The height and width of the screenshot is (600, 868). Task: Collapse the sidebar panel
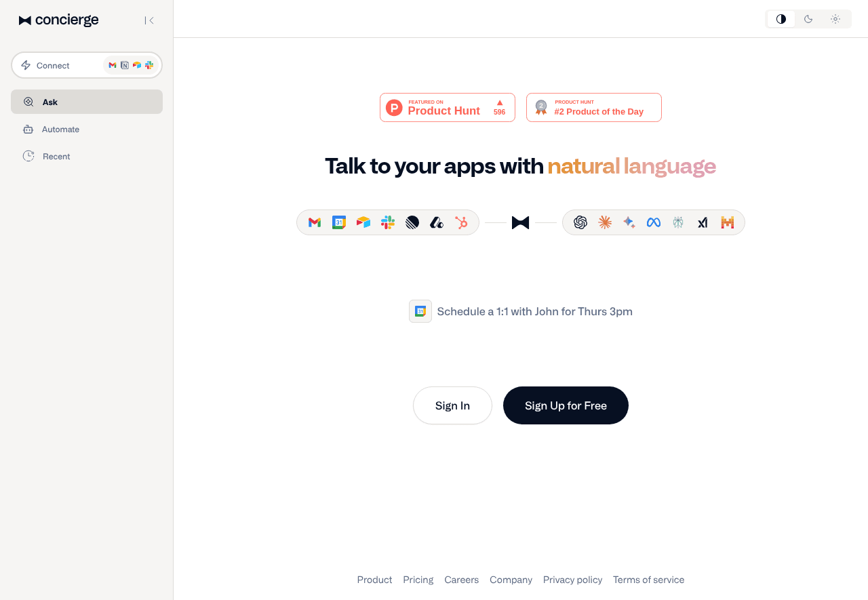tap(149, 20)
